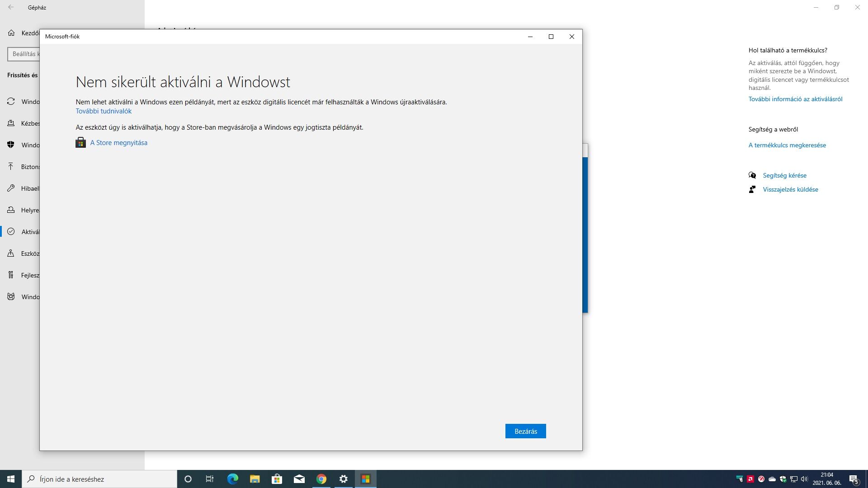The height and width of the screenshot is (488, 868).
Task: Switch to Microsoft account window on taskbar
Action: pyautogui.click(x=366, y=479)
